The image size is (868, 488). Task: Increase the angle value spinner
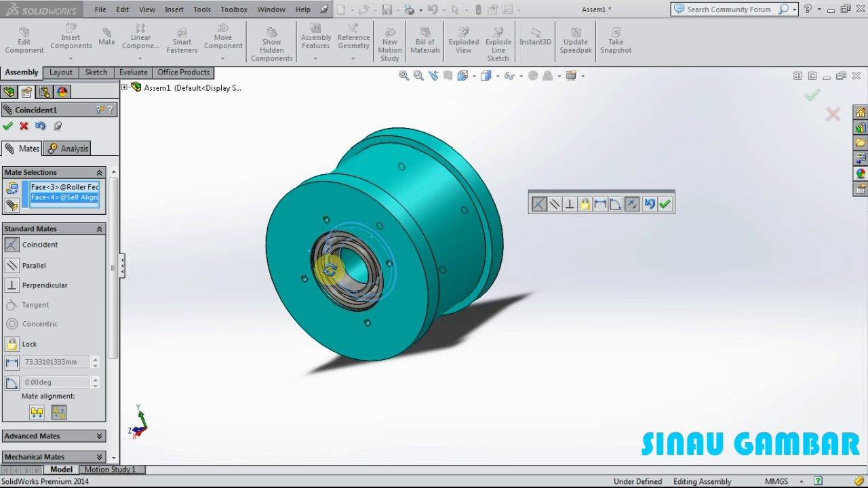(x=95, y=379)
